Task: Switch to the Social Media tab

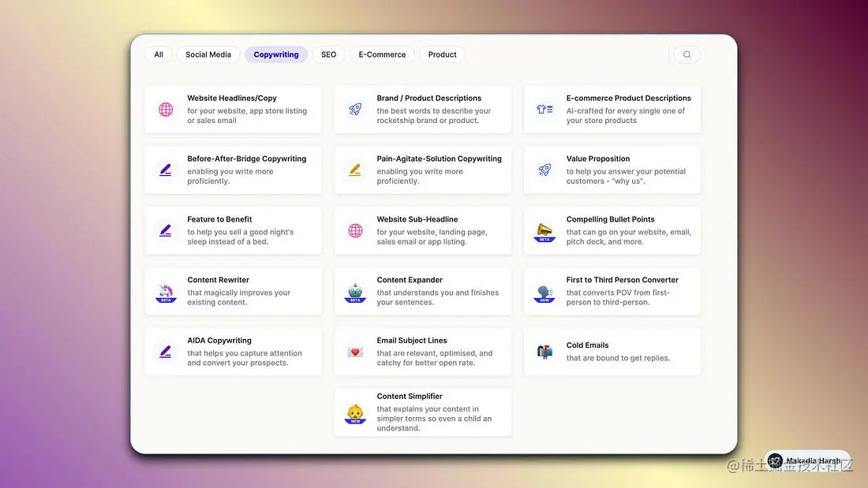Action: 208,54
